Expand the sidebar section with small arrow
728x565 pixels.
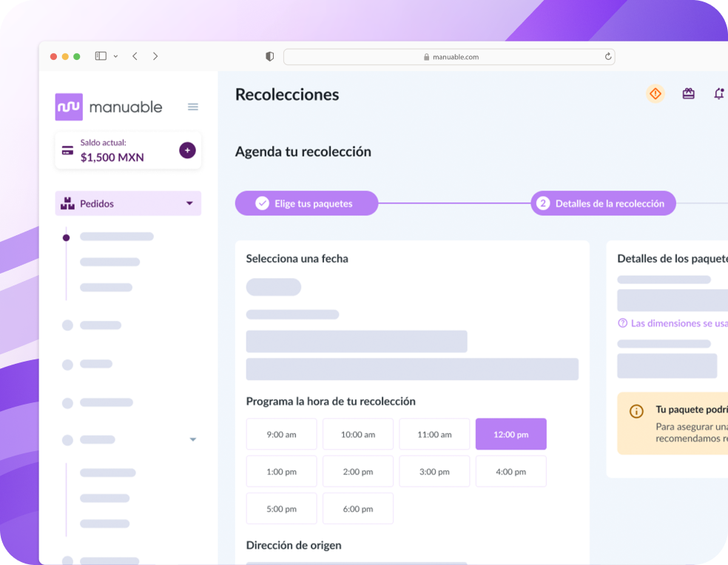click(193, 439)
